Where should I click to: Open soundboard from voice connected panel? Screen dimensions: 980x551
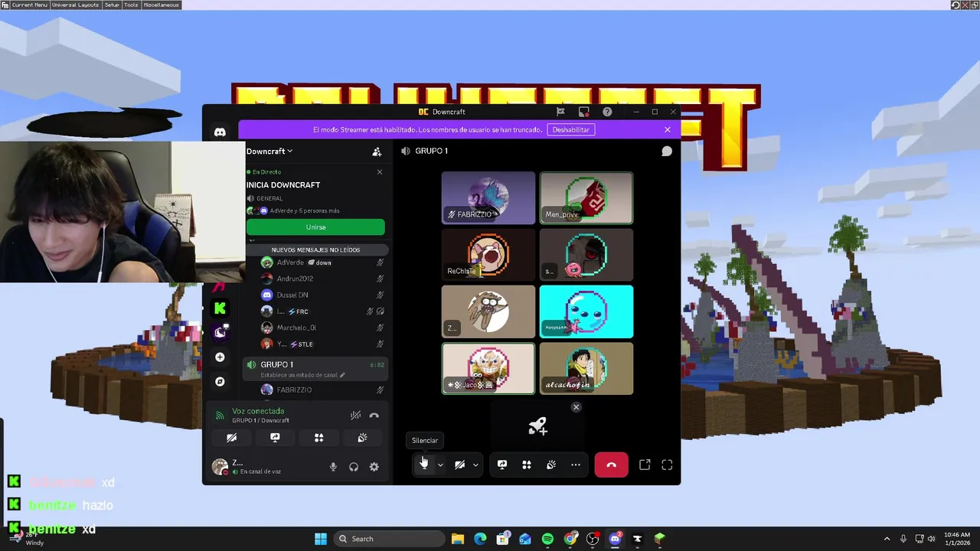tap(362, 438)
